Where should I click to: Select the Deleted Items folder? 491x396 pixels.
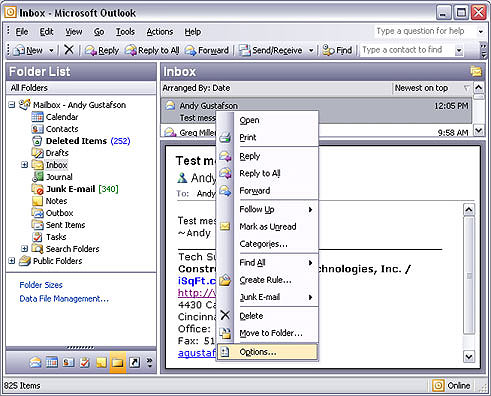pyautogui.click(x=81, y=141)
